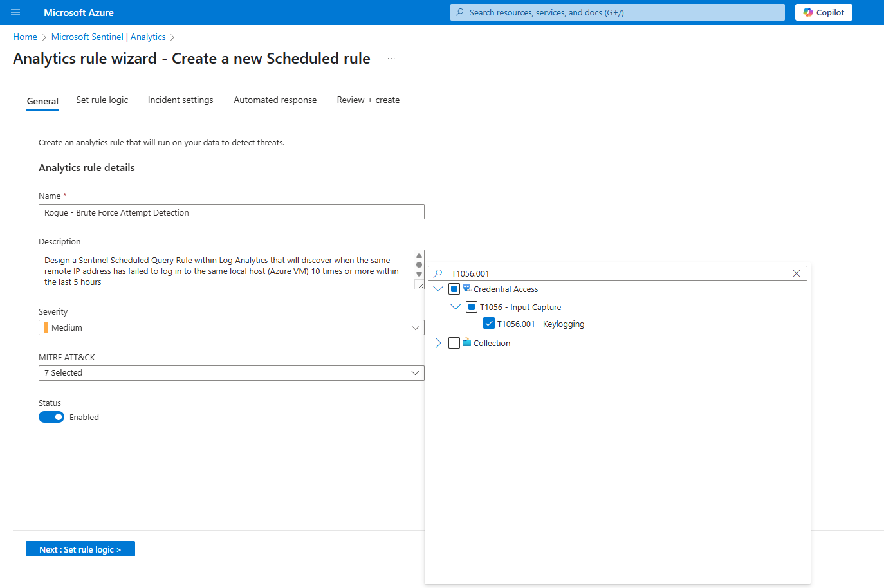This screenshot has height=588, width=884.
Task: Check the Collection checkbox
Action: pyautogui.click(x=454, y=343)
